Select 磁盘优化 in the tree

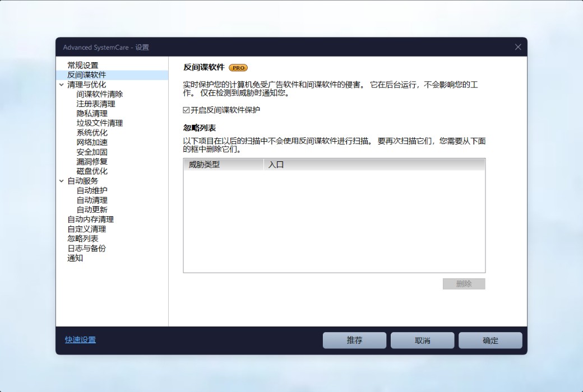coord(92,171)
